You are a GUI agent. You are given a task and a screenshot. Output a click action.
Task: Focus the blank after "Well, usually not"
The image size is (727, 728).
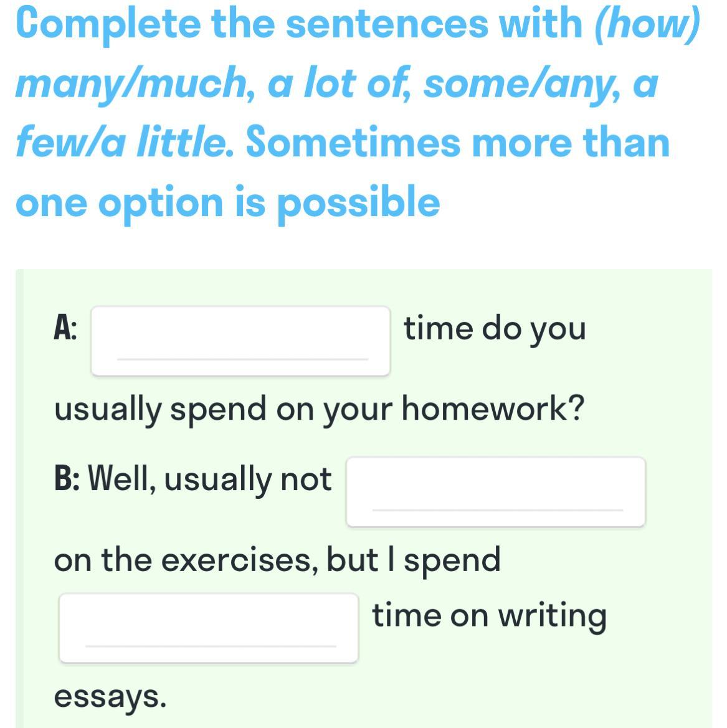(496, 492)
